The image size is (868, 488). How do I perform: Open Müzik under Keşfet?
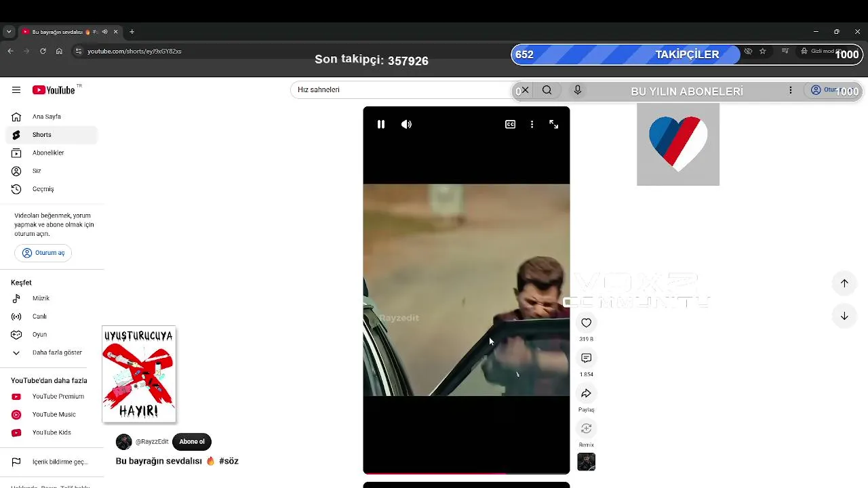[52, 298]
